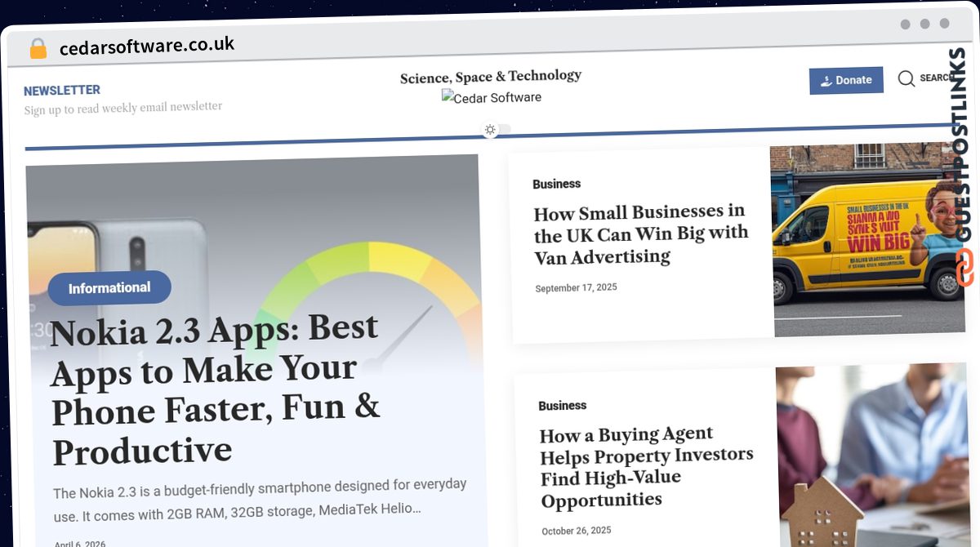Click the search magnifier icon

(906, 78)
